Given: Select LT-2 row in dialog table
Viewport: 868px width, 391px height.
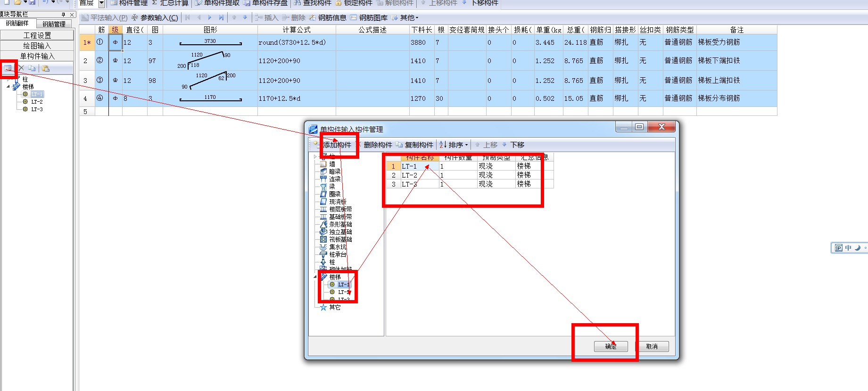Looking at the screenshot, I should [470, 175].
